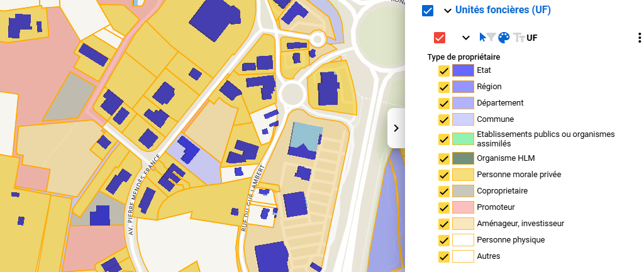Hide the Promoteur category checkbox

pos(443,207)
